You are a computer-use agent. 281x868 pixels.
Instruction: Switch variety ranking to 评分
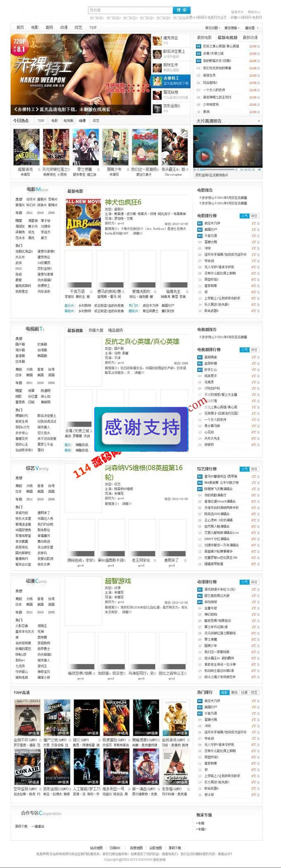[254, 469]
